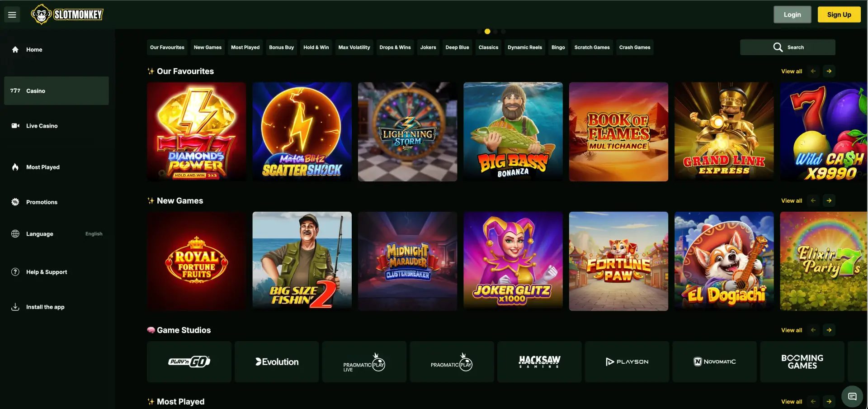Open Midnight Marauder Clusterbreaker thumbnail
Screen dimensions: 868x409
pyautogui.click(x=408, y=261)
